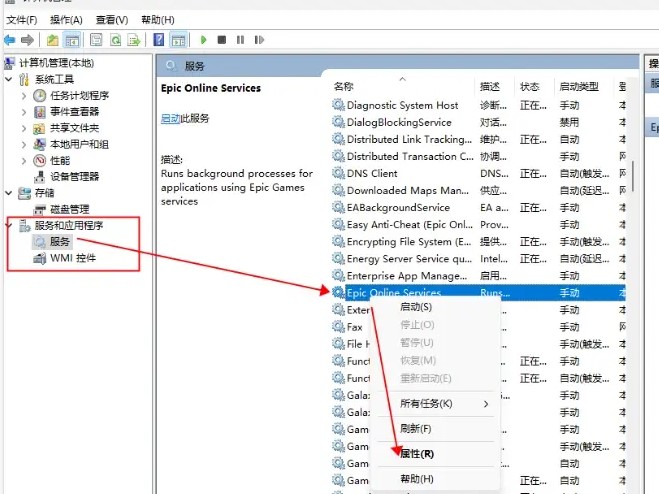Select 设备管理器 in the tree
This screenshot has height=494, width=659.
(74, 176)
